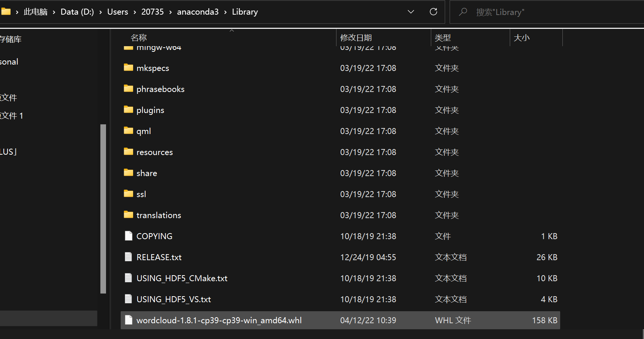The width and height of the screenshot is (644, 339).
Task: Click the RELEASE.txt document icon
Action: pos(129,257)
